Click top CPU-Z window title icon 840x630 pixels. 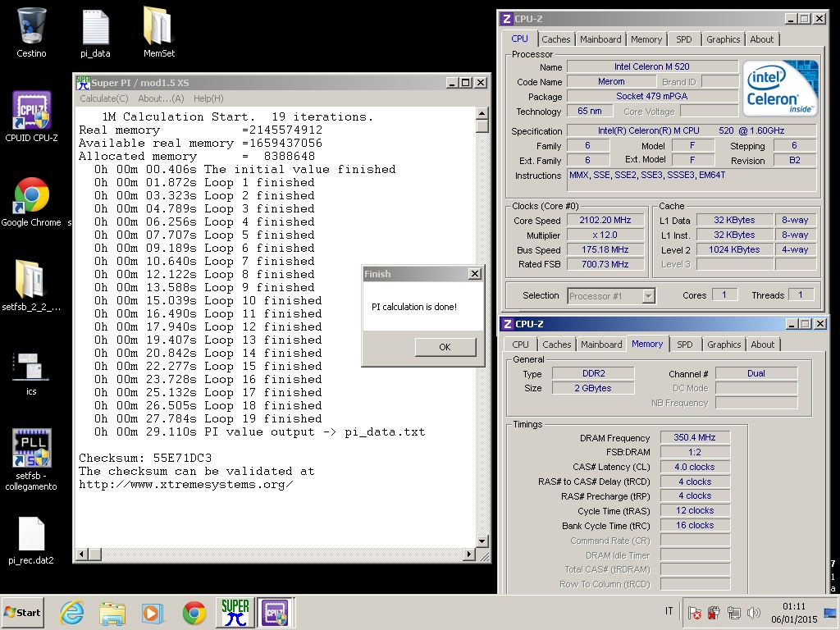pyautogui.click(x=507, y=19)
